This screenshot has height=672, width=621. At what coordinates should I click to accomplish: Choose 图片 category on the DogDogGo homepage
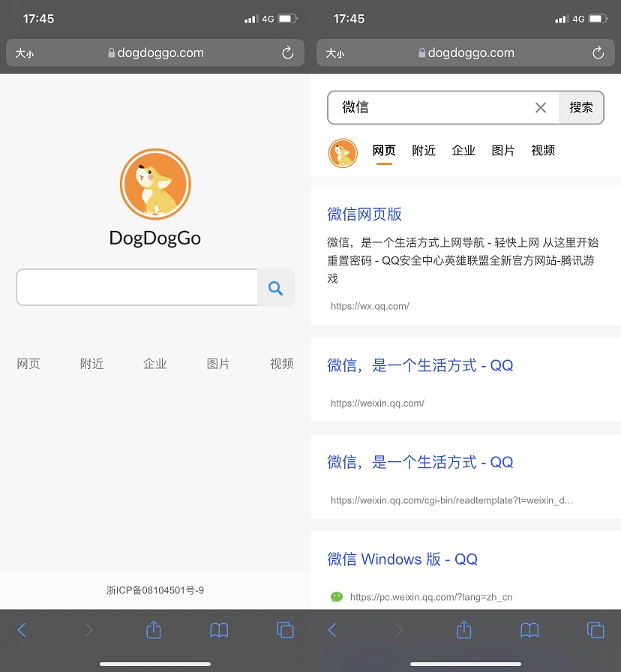[218, 364]
